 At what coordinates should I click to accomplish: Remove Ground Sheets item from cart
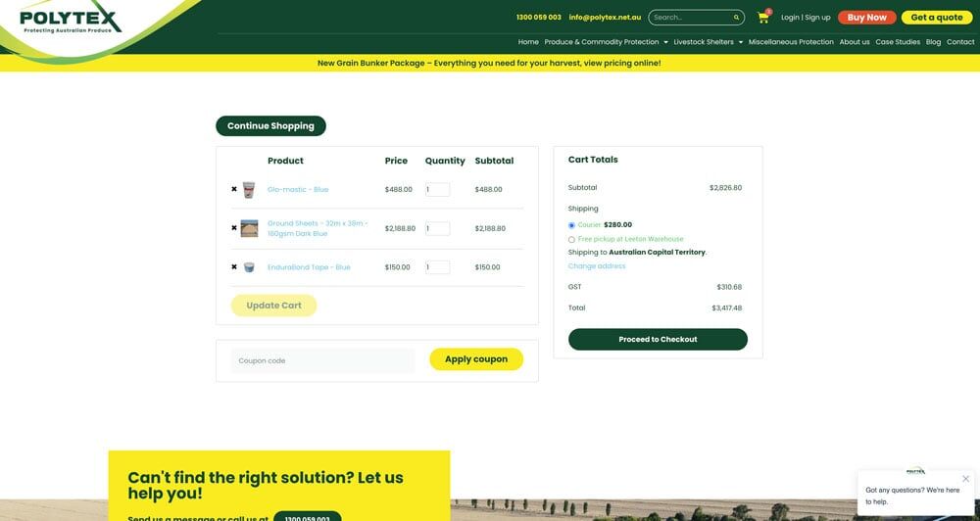[234, 228]
